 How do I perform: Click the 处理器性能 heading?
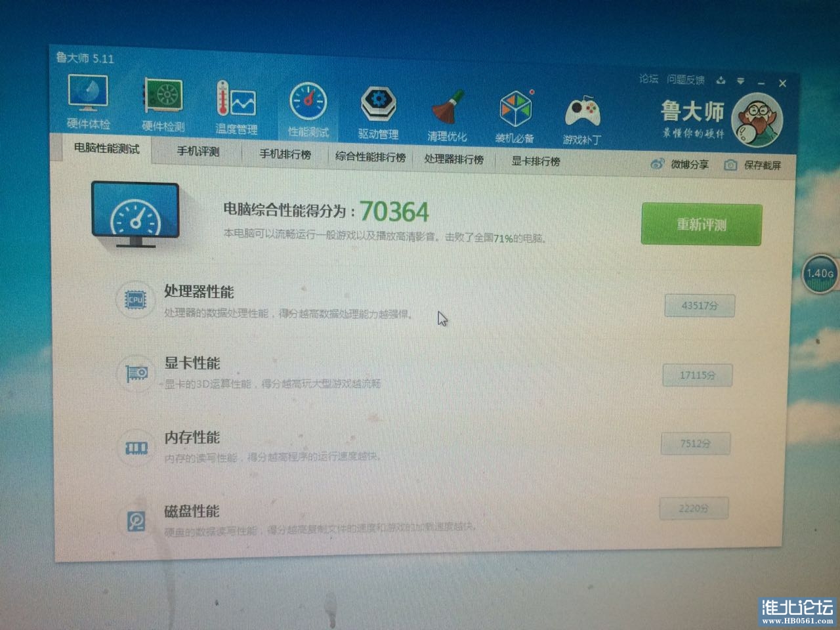(199, 291)
